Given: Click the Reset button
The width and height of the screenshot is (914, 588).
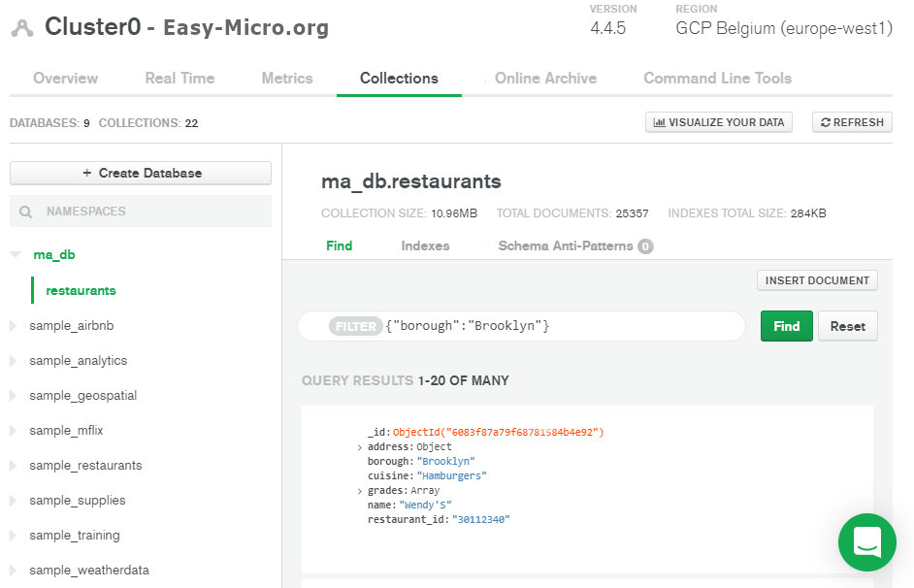Looking at the screenshot, I should [x=848, y=326].
